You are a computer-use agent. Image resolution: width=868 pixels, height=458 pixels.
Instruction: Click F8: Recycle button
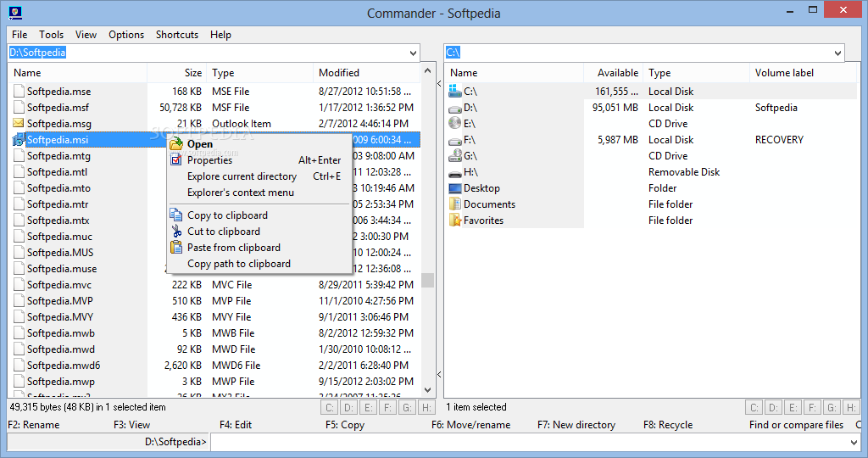pyautogui.click(x=668, y=425)
